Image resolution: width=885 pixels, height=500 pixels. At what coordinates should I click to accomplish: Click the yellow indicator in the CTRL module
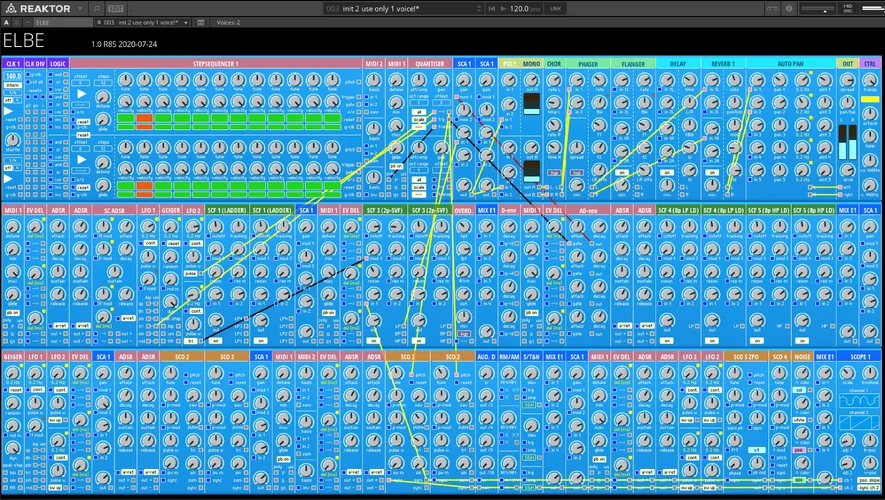870,101
